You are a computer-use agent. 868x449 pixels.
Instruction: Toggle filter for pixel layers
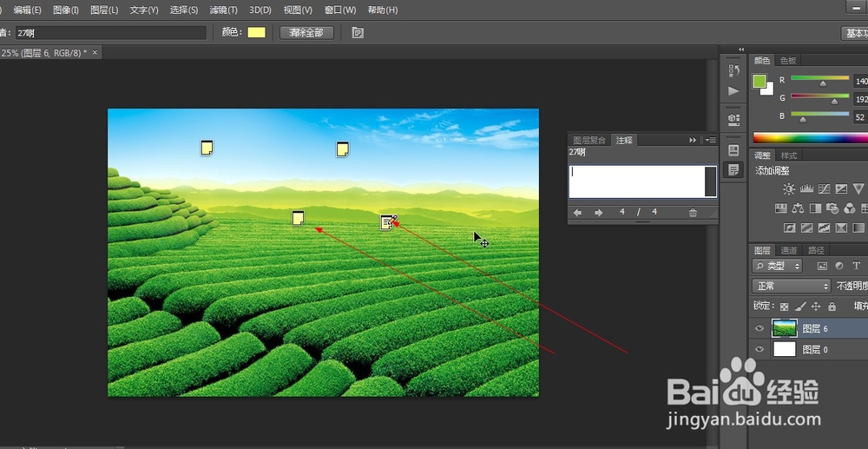823,266
